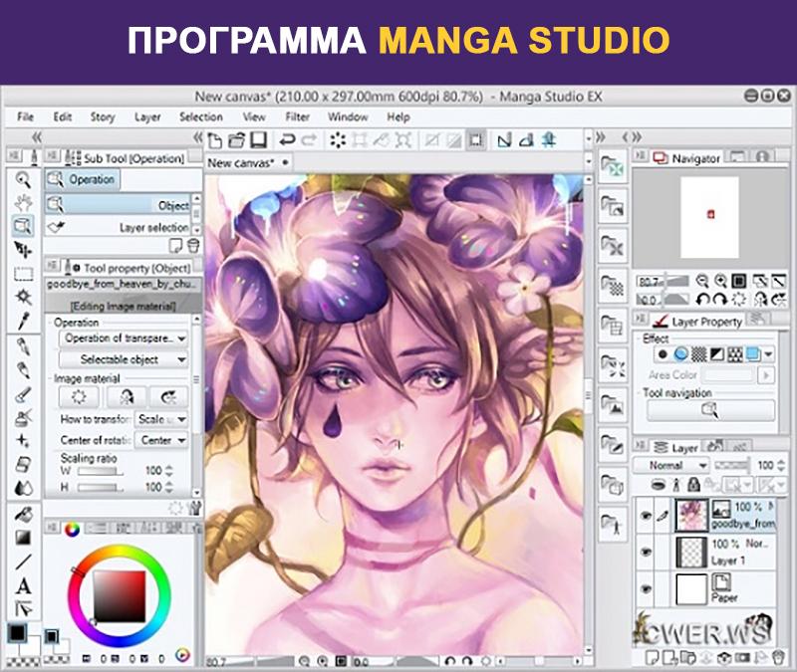Click the Save floppy disk icon
Image resolution: width=797 pixels, height=672 pixels.
tap(259, 139)
